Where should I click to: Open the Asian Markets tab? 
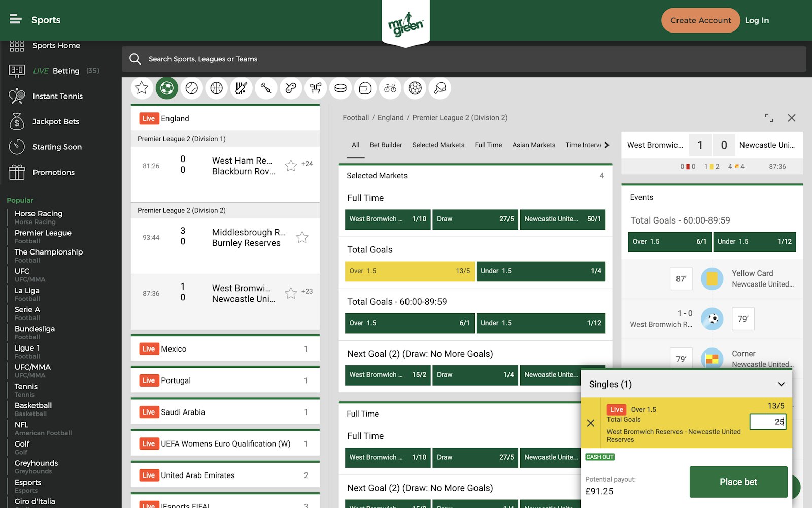(x=533, y=145)
